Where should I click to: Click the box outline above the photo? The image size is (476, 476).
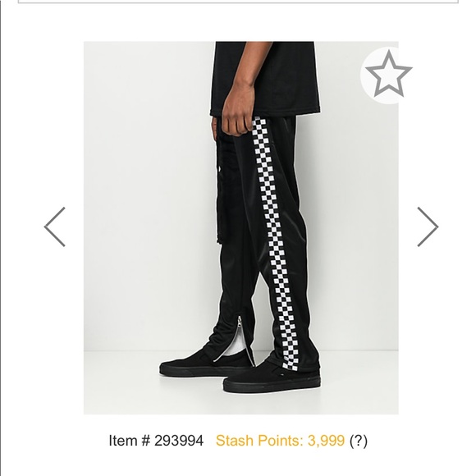238,2
